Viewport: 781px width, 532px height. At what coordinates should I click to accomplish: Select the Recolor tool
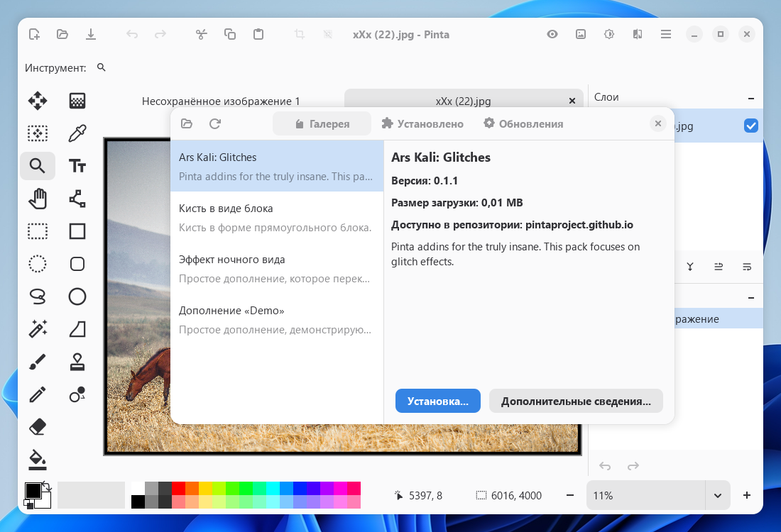pyautogui.click(x=77, y=394)
